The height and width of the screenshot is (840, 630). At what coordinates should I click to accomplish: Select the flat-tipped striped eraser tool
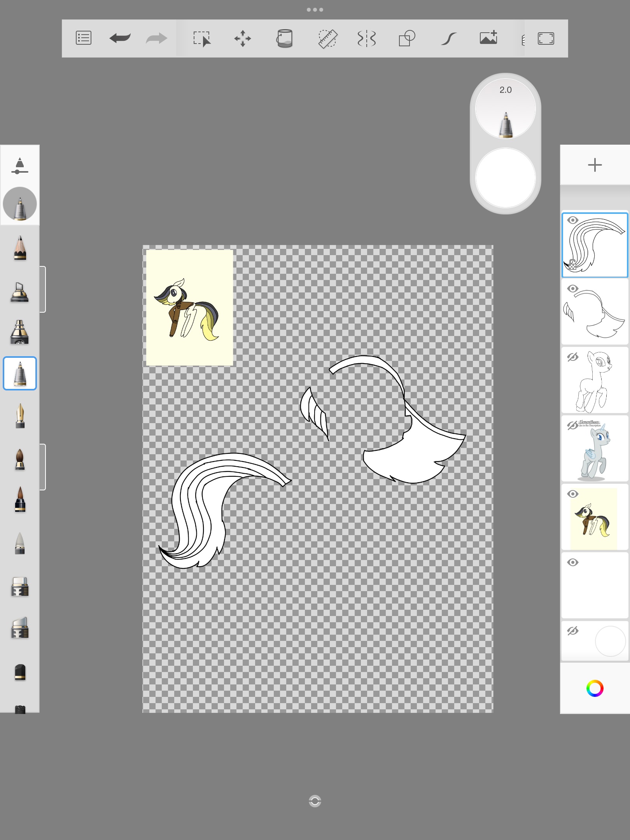point(20,586)
